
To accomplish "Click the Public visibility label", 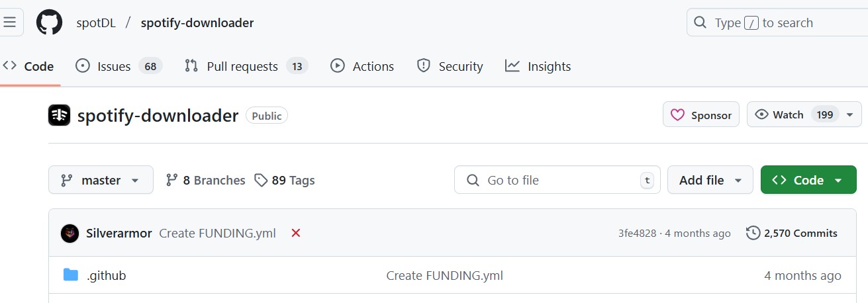I will click(267, 116).
